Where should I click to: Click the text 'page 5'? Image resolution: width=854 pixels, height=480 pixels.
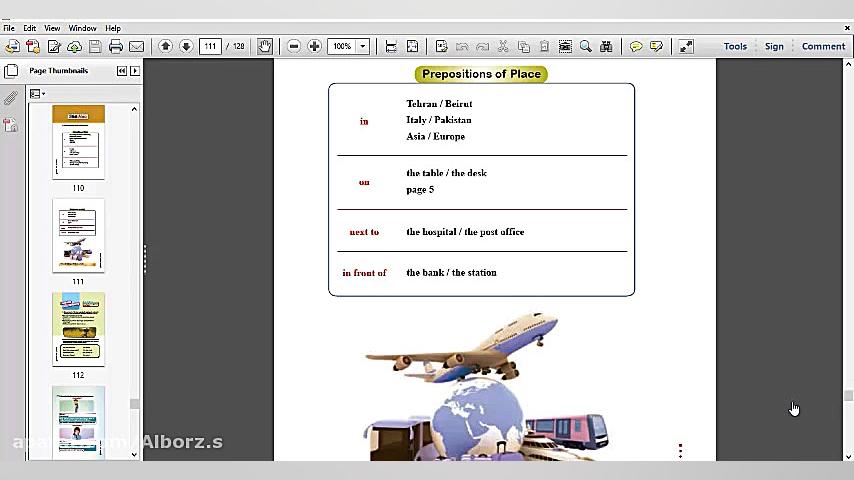click(x=420, y=190)
